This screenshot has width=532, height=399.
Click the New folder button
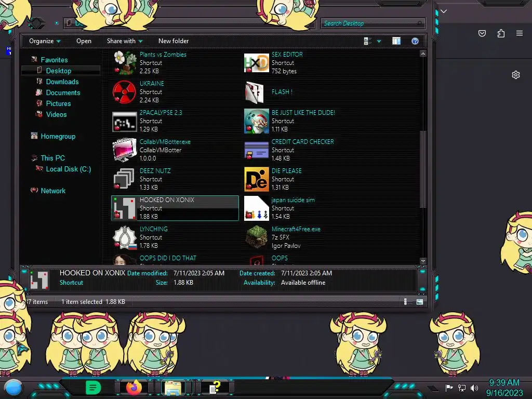coord(174,41)
